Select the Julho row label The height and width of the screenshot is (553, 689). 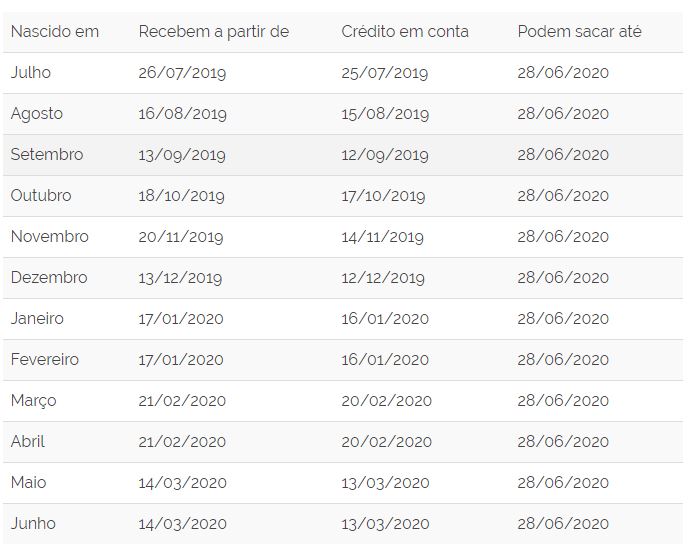31,73
